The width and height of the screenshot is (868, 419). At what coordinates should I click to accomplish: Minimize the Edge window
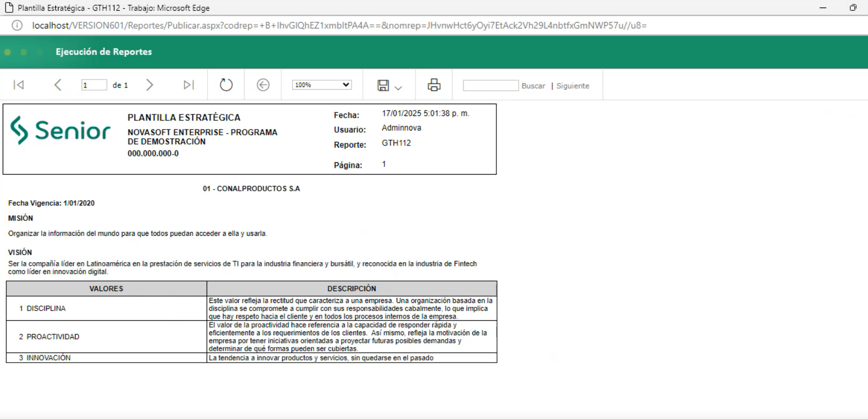[x=823, y=8]
